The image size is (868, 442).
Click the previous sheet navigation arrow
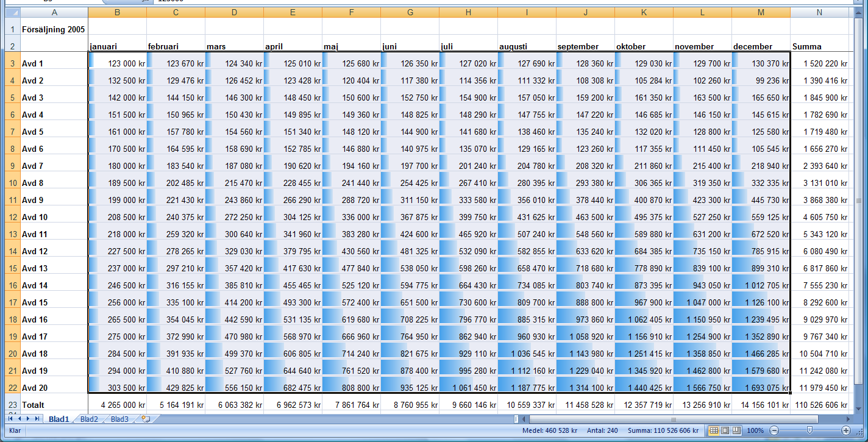[x=20, y=419]
